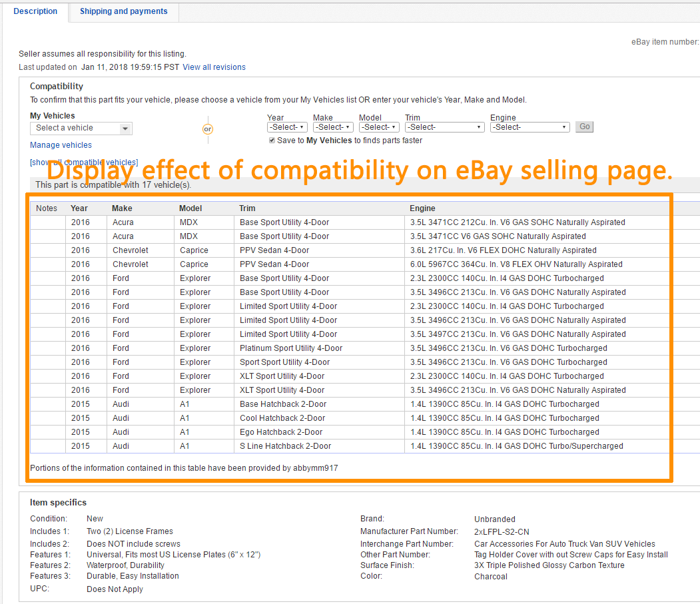Toggle the Save to My Vehicles checkbox
The height and width of the screenshot is (604, 700).
[272, 140]
